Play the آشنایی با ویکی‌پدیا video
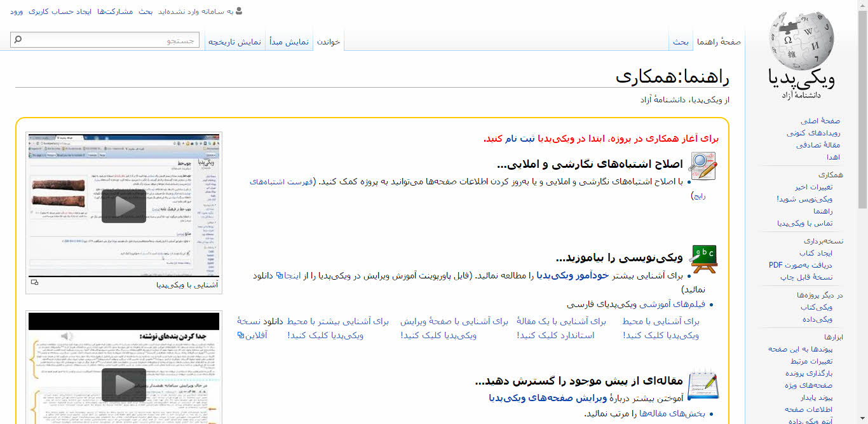The width and height of the screenshot is (868, 424). 123,205
